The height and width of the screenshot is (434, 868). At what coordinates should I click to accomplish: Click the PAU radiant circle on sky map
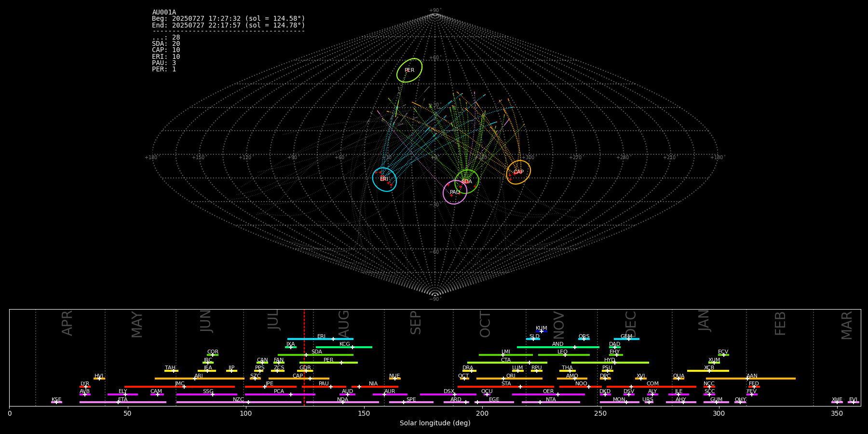[x=455, y=192]
